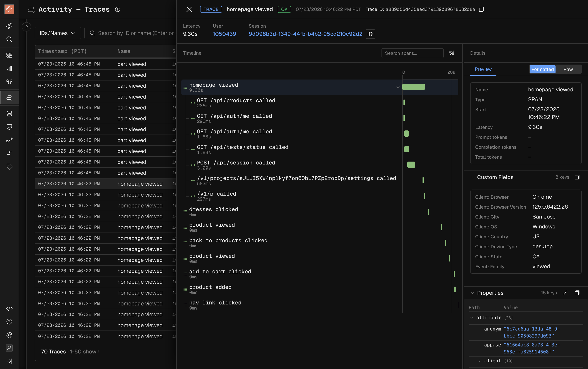Open the merge arrows icon in sidebar
The height and width of the screenshot is (369, 588).
point(9,153)
